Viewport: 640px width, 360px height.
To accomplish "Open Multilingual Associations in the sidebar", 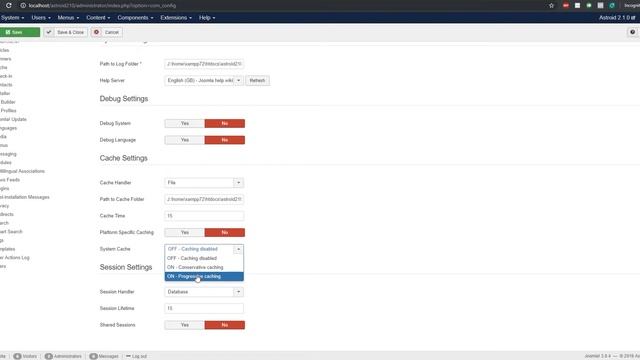I will pos(22,171).
